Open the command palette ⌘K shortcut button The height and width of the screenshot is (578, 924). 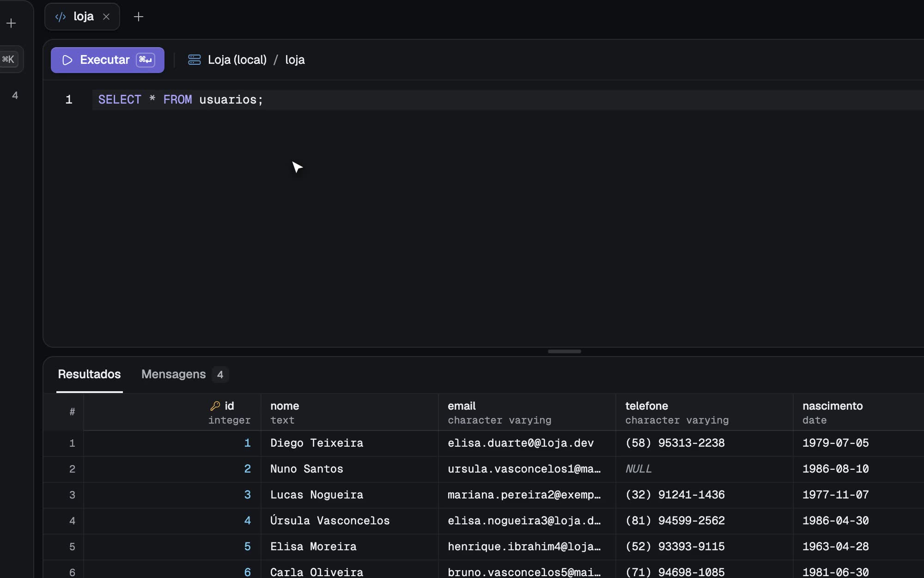[9, 59]
